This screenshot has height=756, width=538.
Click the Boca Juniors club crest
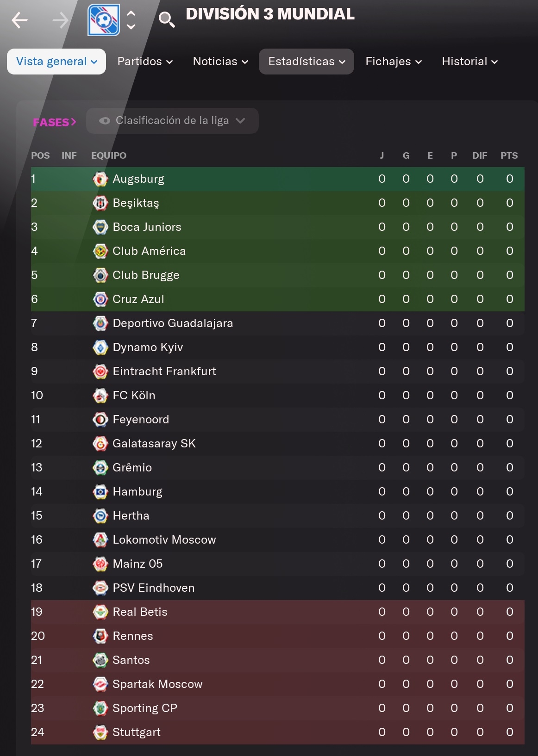pyautogui.click(x=100, y=227)
